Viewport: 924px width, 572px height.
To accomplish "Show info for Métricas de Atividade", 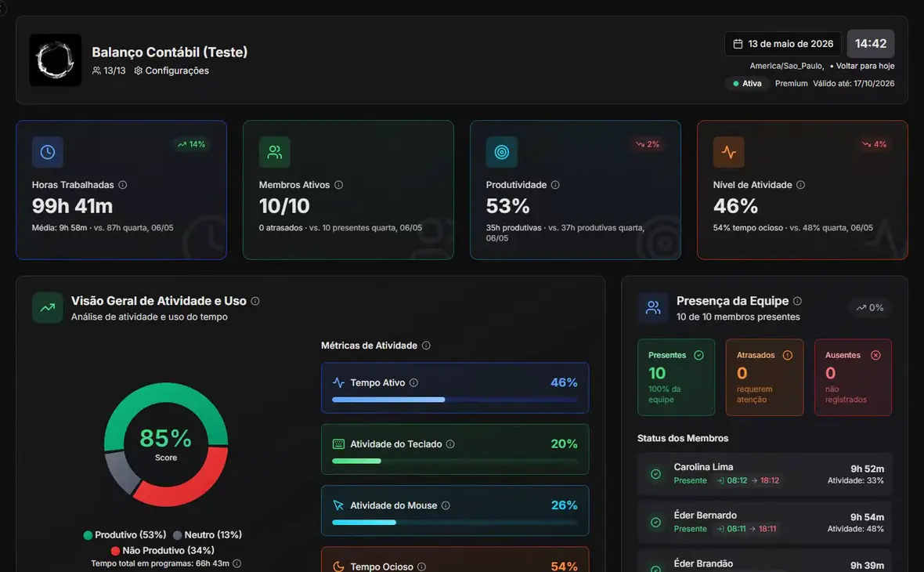I will click(426, 346).
